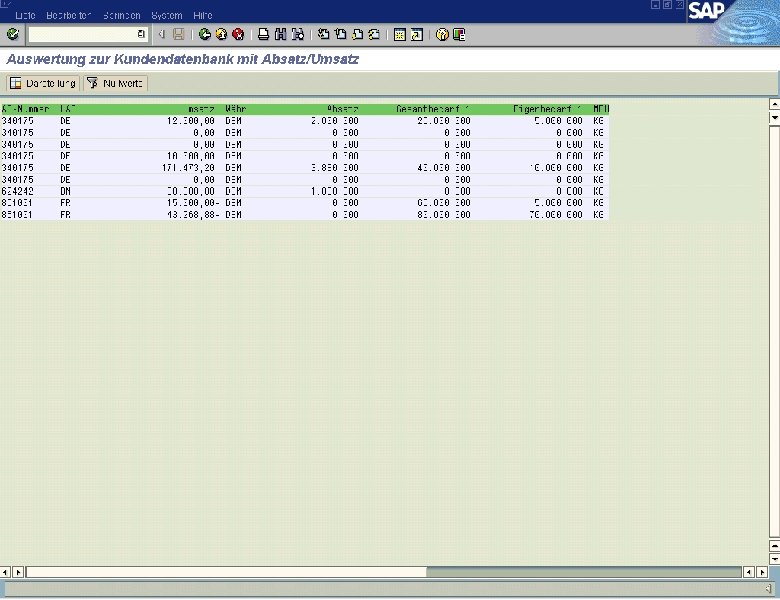This screenshot has height=600, width=780.
Task: Select the Umsatz cell 15.300,00-
Action: 193,203
